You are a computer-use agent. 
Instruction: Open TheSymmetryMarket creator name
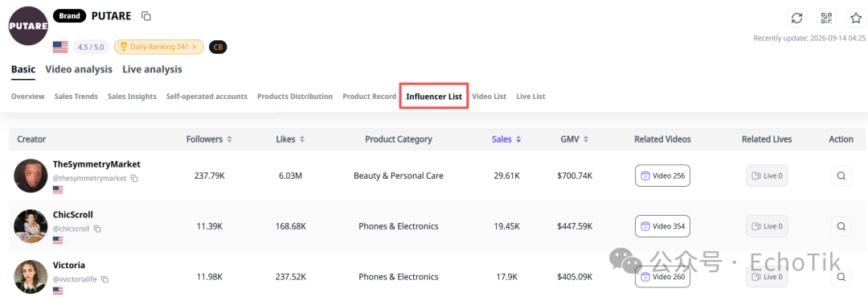tap(96, 164)
